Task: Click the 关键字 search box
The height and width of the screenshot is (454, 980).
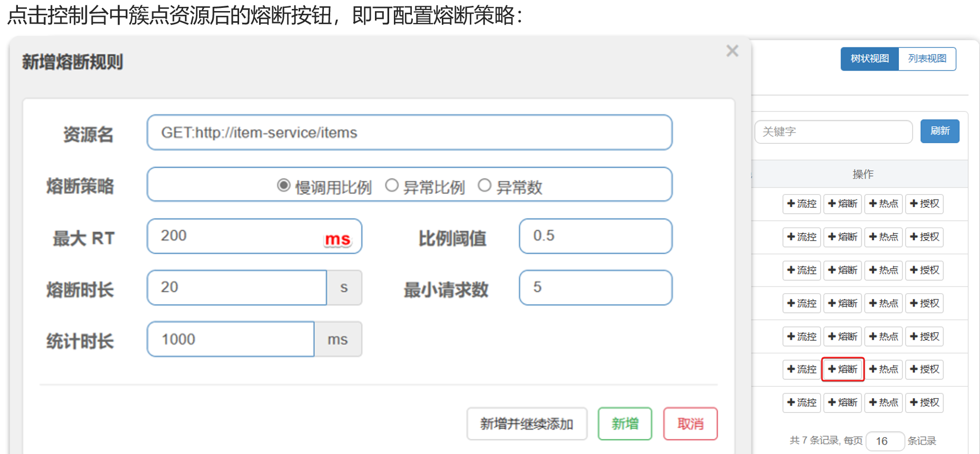Action: (x=834, y=132)
